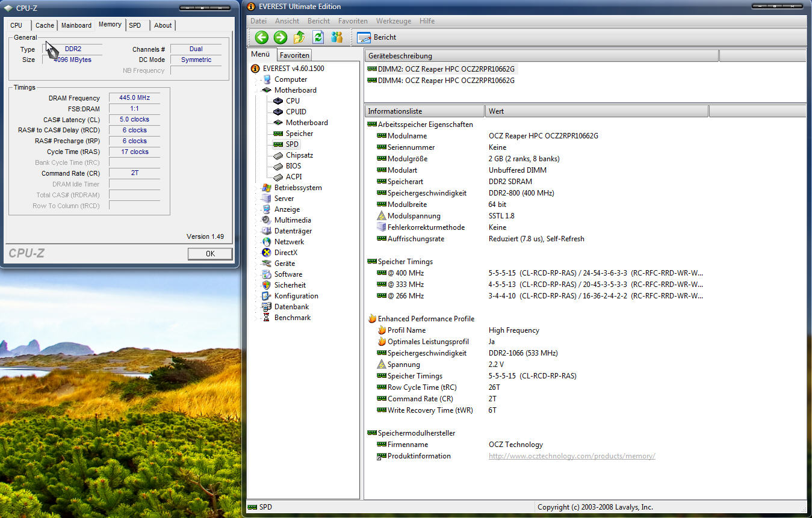812x518 pixels.
Task: Select the CPUID tree entry
Action: tap(296, 112)
